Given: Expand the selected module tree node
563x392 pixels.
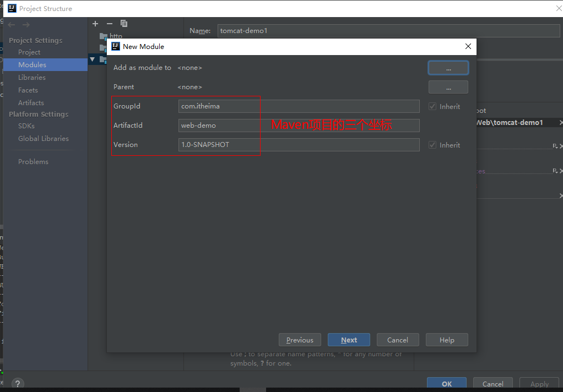Looking at the screenshot, I should (x=93, y=59).
